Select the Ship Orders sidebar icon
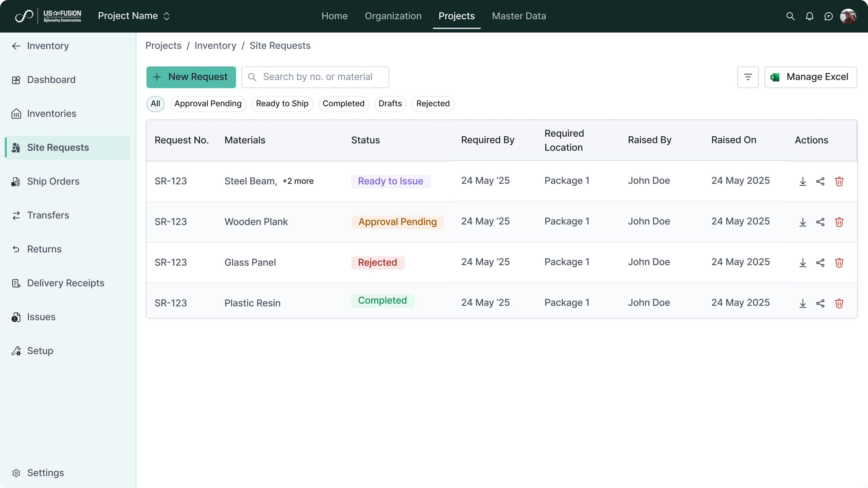 point(16,182)
